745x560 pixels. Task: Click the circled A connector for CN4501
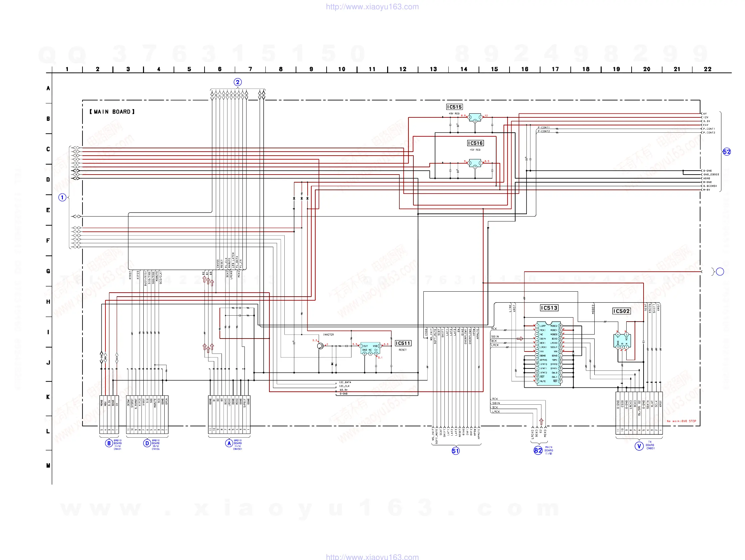229,443
